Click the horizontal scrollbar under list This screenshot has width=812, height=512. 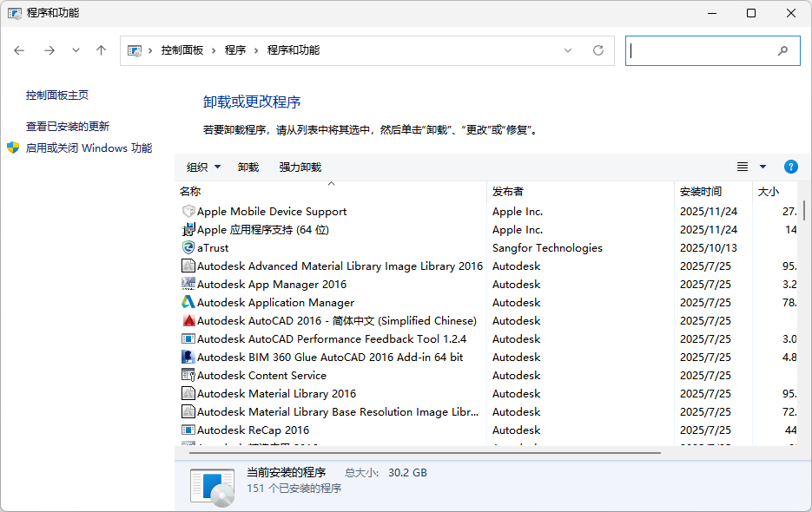tap(425, 453)
